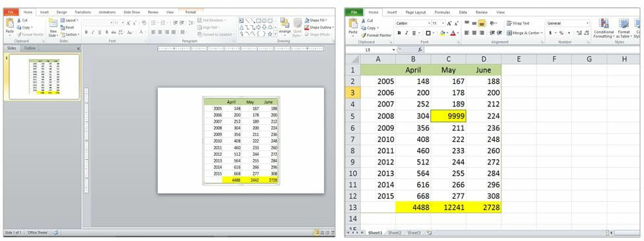Switch to the Outline tab in PowerPoint

pyautogui.click(x=30, y=48)
